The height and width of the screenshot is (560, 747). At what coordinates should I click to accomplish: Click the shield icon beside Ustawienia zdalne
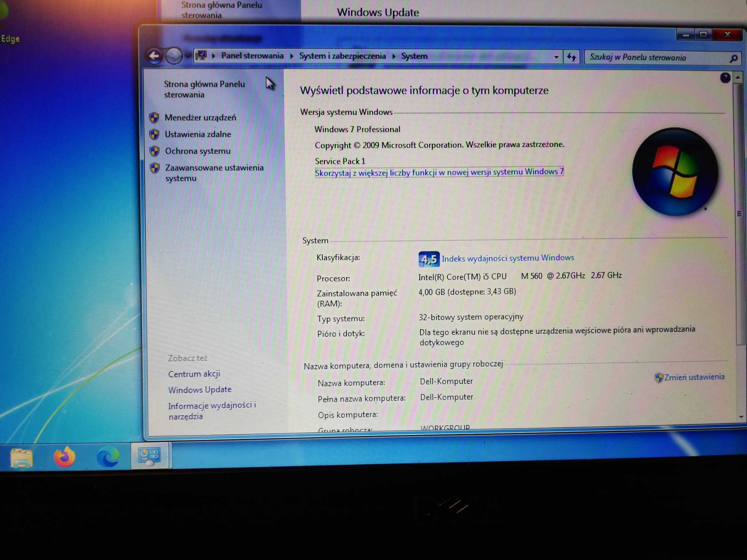coord(154,134)
